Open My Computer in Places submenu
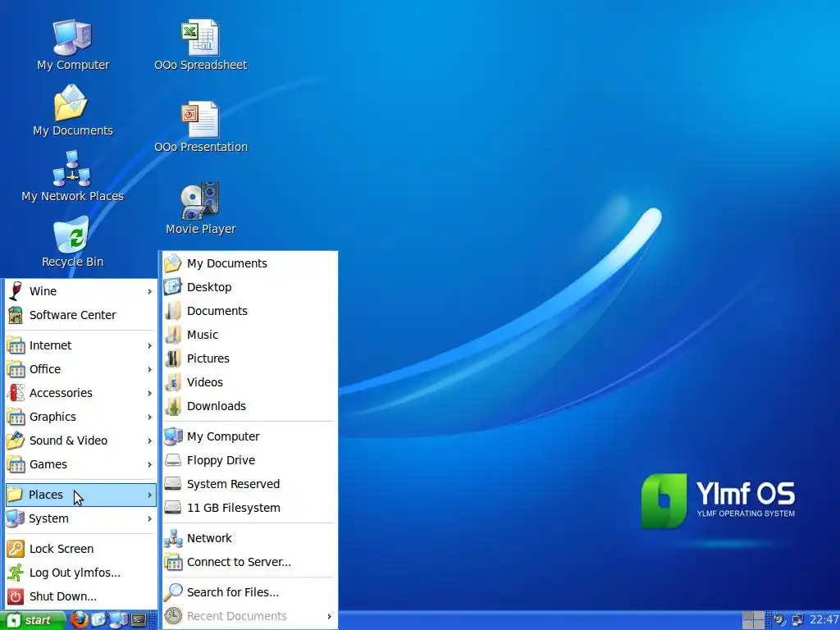 (x=249, y=436)
